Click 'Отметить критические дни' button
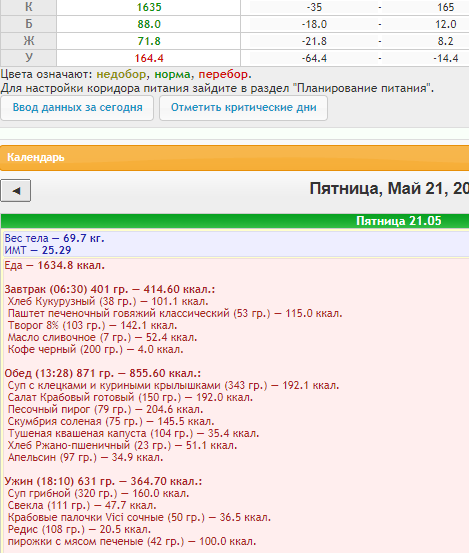The image size is (469, 553). (x=243, y=108)
